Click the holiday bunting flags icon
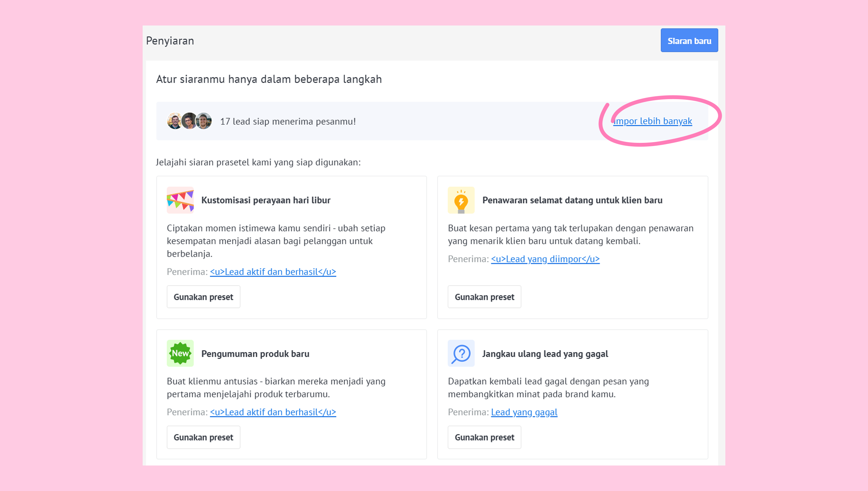The image size is (868, 491). (x=180, y=200)
